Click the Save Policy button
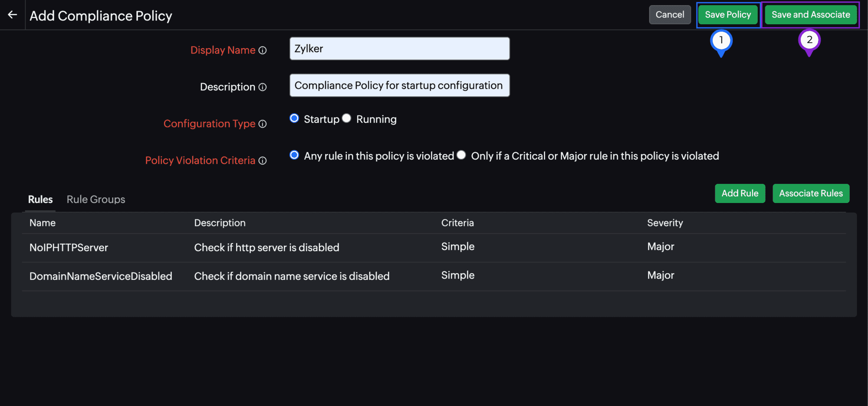This screenshot has width=868, height=406. tap(728, 15)
